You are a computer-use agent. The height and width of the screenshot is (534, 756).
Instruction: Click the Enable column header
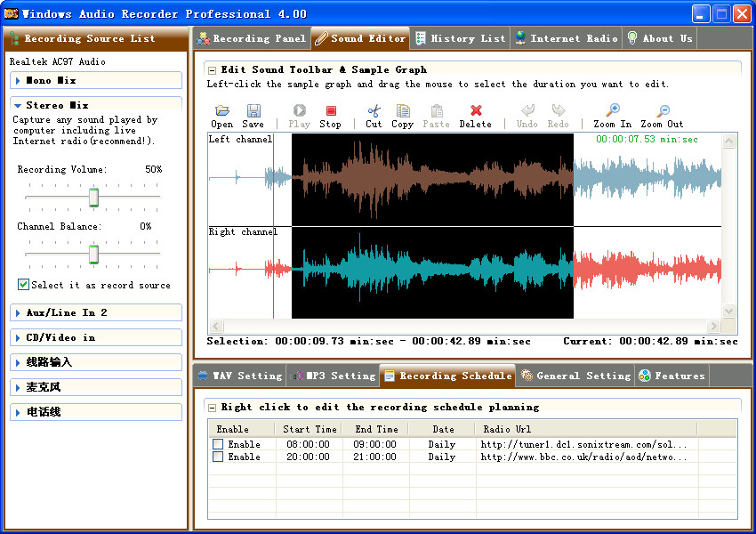[x=242, y=429]
